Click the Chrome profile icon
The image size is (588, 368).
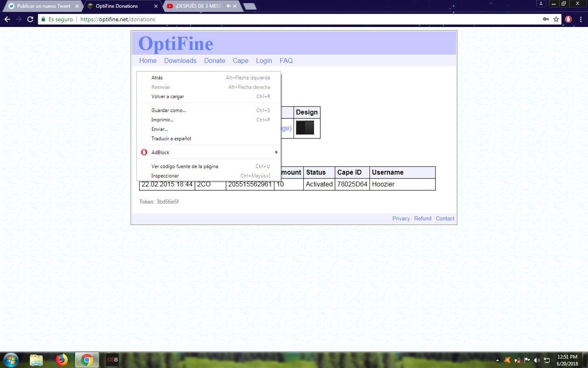coord(541,3)
